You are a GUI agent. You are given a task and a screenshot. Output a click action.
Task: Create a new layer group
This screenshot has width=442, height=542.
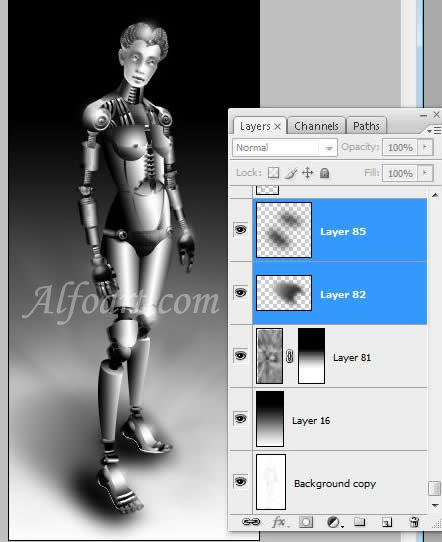359,521
